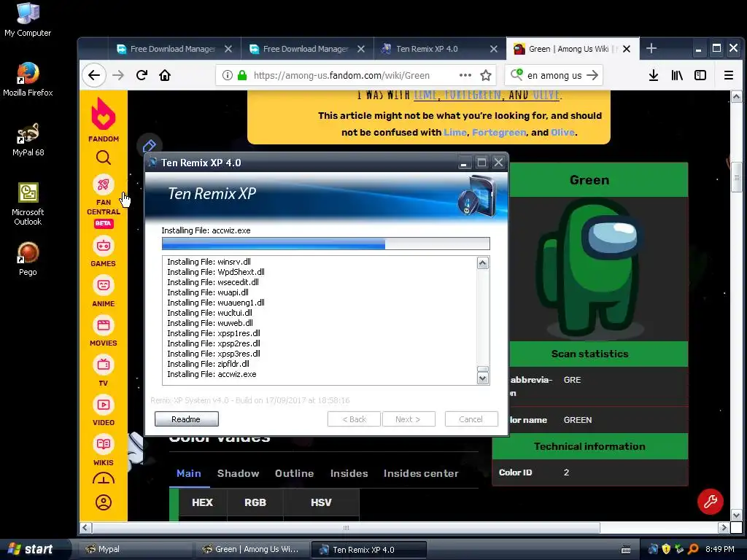
Task: Switch to Ten Remix XP taskbar button
Action: click(368, 549)
